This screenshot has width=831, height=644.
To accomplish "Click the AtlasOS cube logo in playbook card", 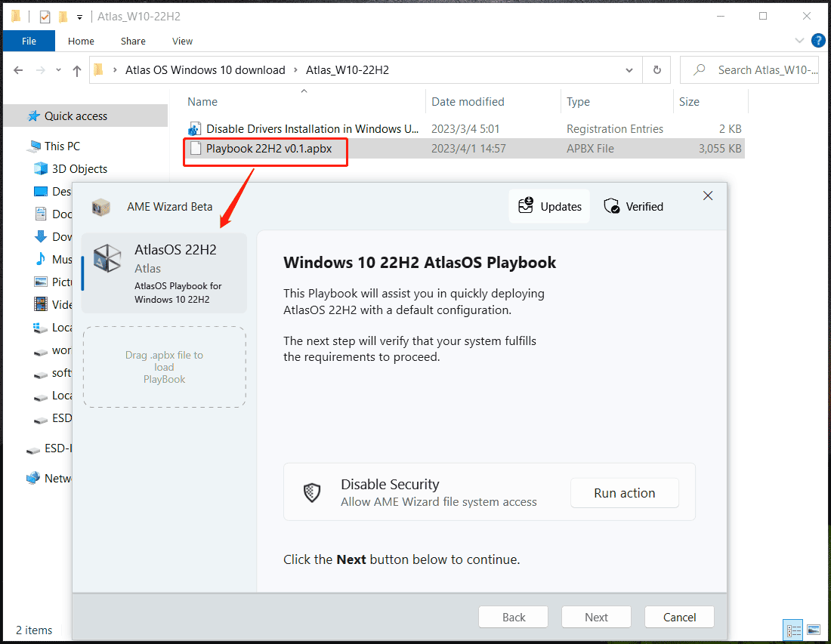I will click(x=107, y=258).
